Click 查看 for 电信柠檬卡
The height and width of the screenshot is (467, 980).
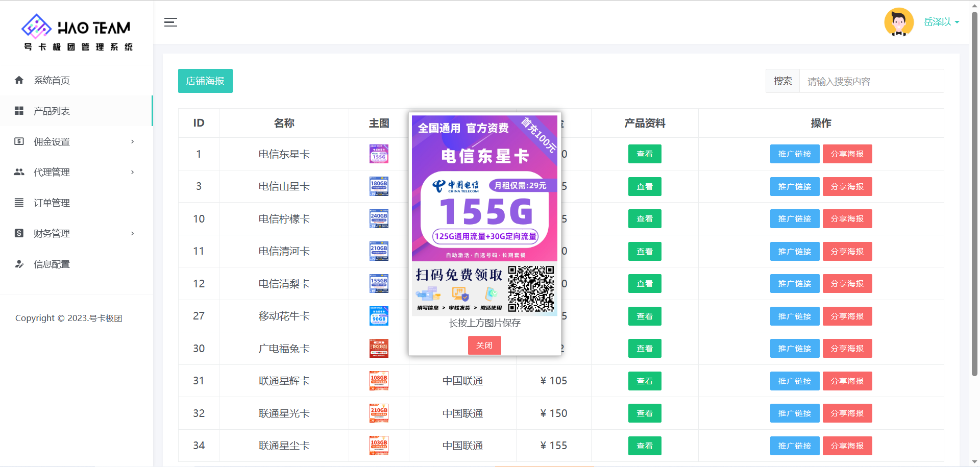[645, 218]
